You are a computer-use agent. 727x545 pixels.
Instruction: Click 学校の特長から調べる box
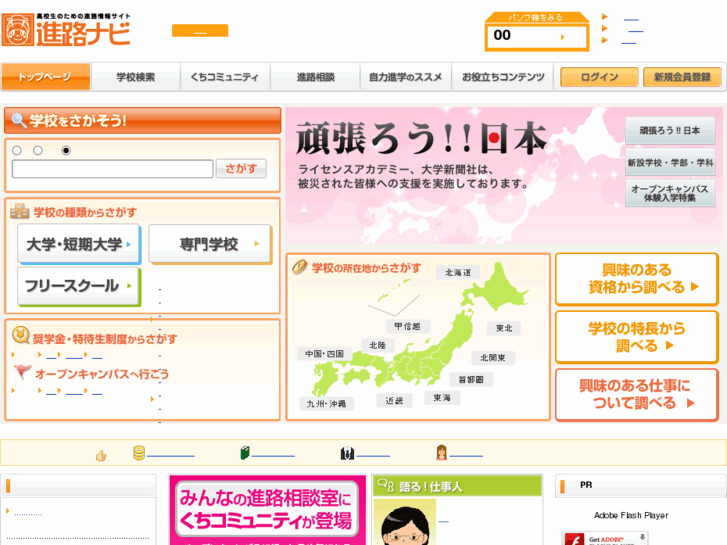point(637,337)
